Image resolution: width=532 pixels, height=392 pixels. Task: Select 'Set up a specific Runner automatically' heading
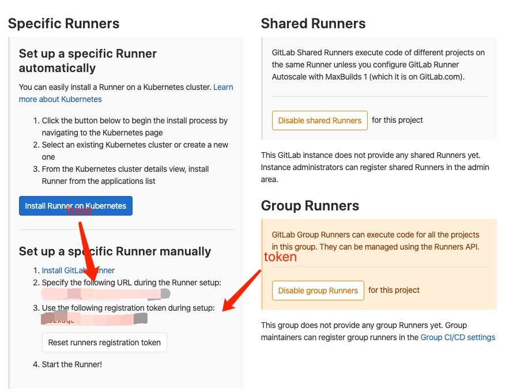pos(88,61)
